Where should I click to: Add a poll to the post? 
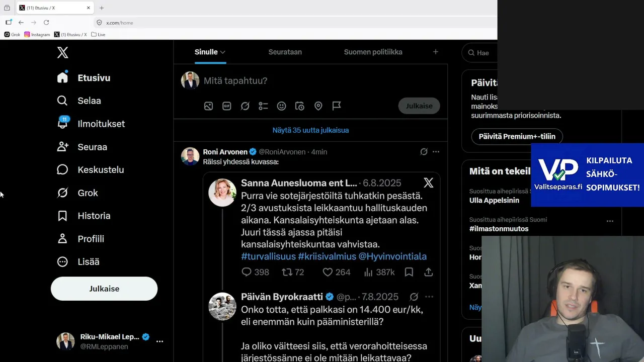(263, 106)
